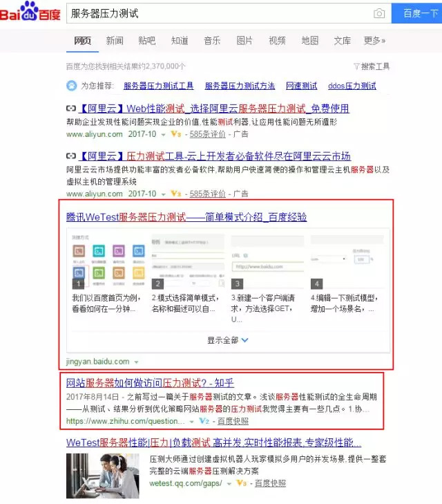Open suggestion 服务器压力测试方法

click(240, 86)
